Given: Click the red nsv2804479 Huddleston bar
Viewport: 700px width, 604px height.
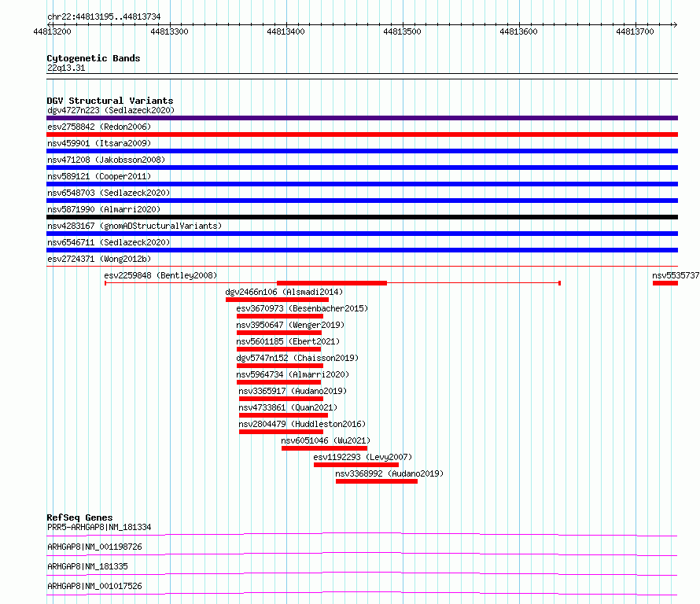Looking at the screenshot, I should 281,432.
